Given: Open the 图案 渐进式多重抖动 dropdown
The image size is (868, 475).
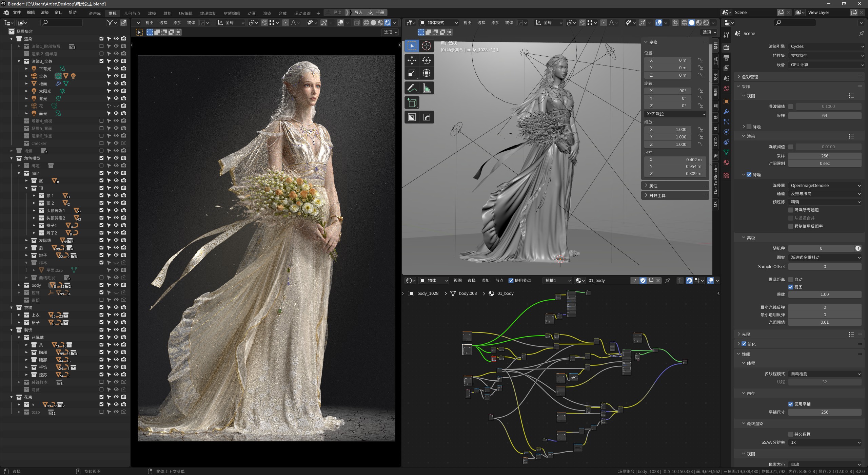Looking at the screenshot, I should pyautogui.click(x=825, y=258).
